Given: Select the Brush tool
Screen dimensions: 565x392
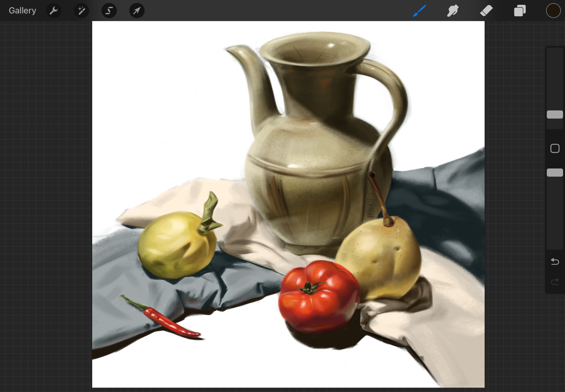Looking at the screenshot, I should [x=420, y=11].
